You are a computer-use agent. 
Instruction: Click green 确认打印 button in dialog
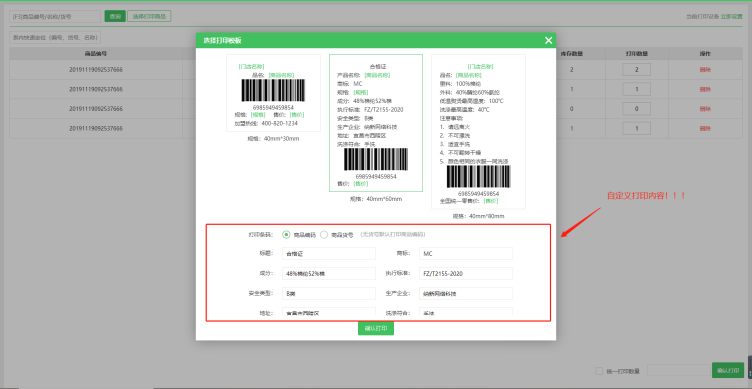point(376,329)
